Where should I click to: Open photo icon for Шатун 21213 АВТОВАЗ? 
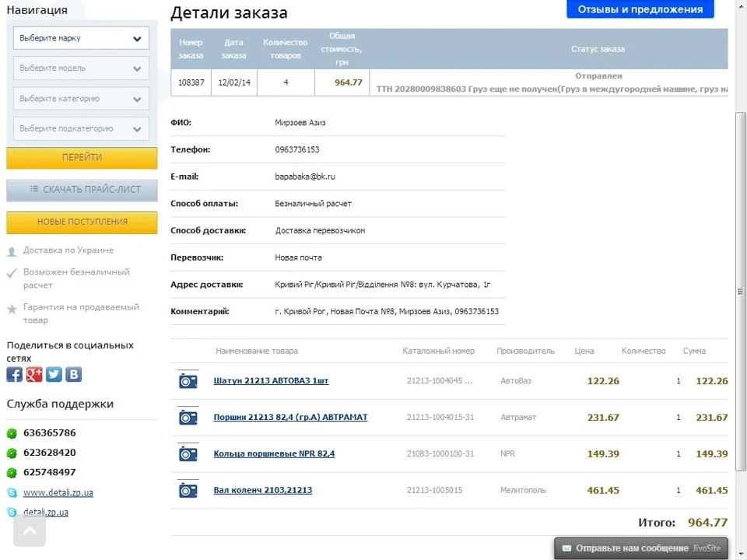tap(188, 380)
